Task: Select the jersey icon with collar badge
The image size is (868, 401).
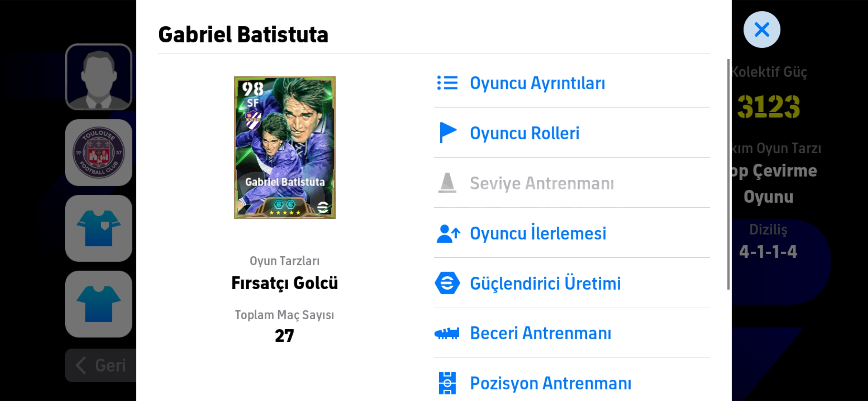Action: click(x=99, y=228)
